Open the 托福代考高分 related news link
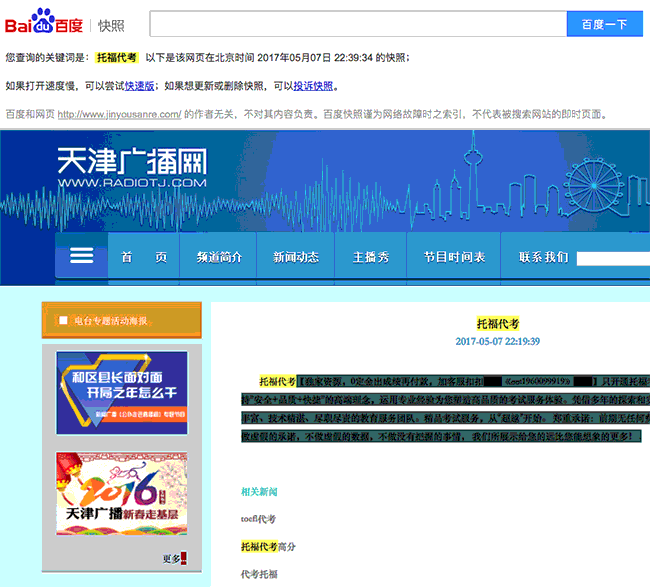The width and height of the screenshot is (650, 587). [268, 547]
